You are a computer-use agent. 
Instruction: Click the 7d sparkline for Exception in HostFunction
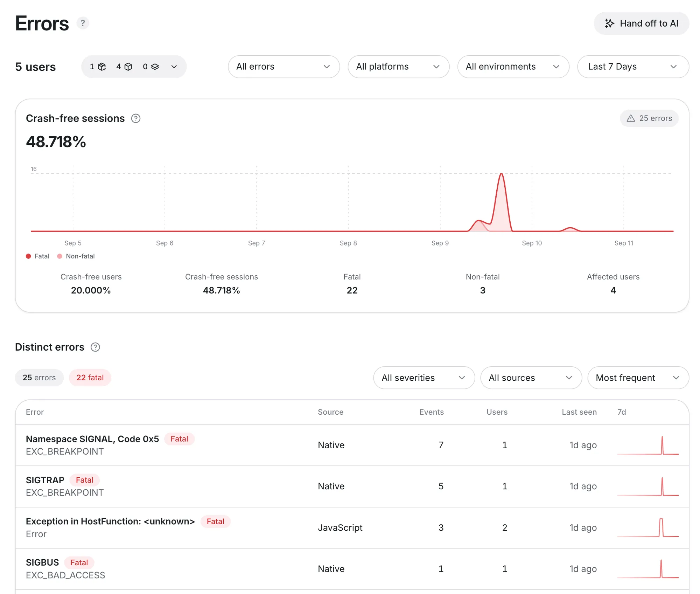[x=648, y=527]
